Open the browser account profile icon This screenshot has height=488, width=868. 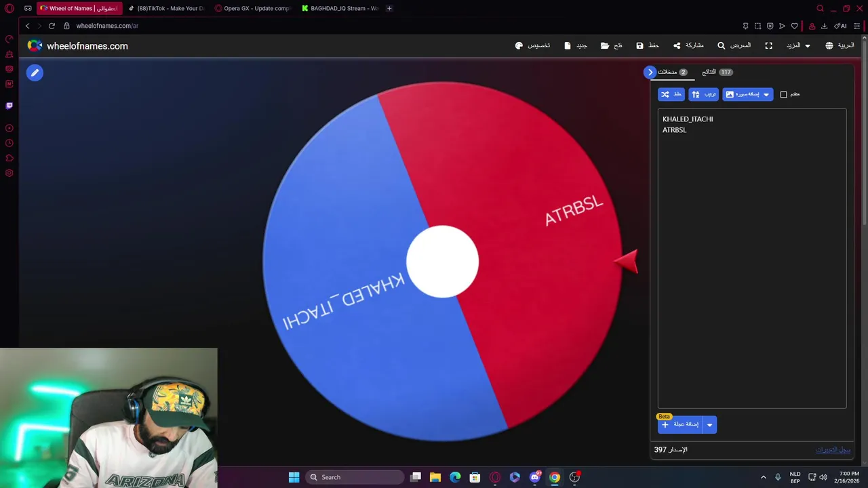click(812, 26)
